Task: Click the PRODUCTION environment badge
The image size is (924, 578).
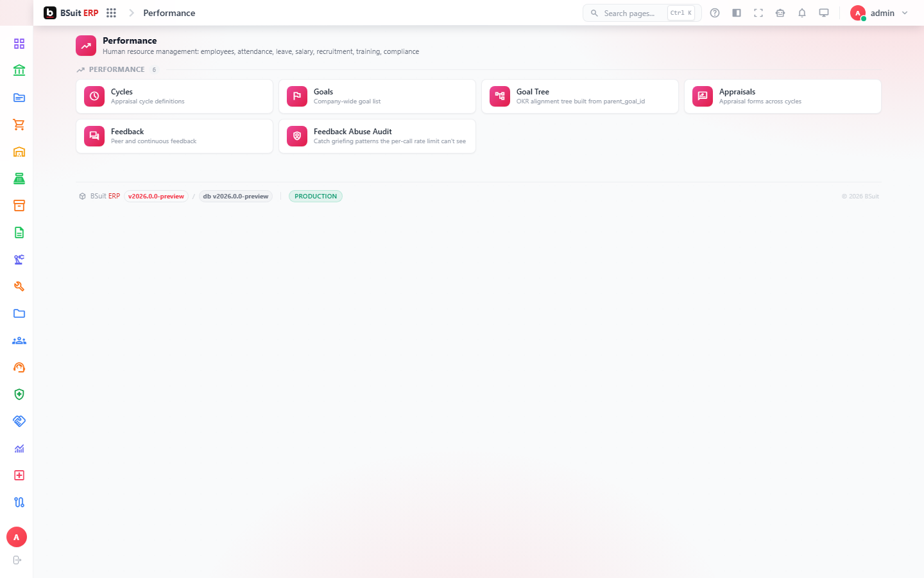Action: click(x=316, y=197)
